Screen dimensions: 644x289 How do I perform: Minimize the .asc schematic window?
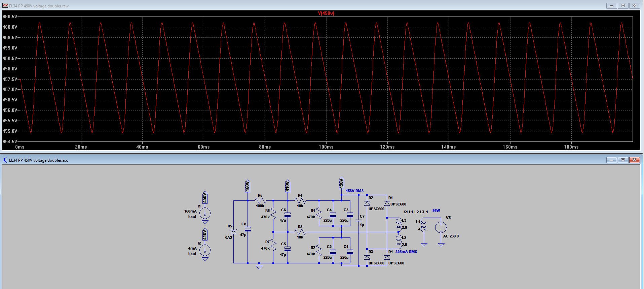coord(612,160)
